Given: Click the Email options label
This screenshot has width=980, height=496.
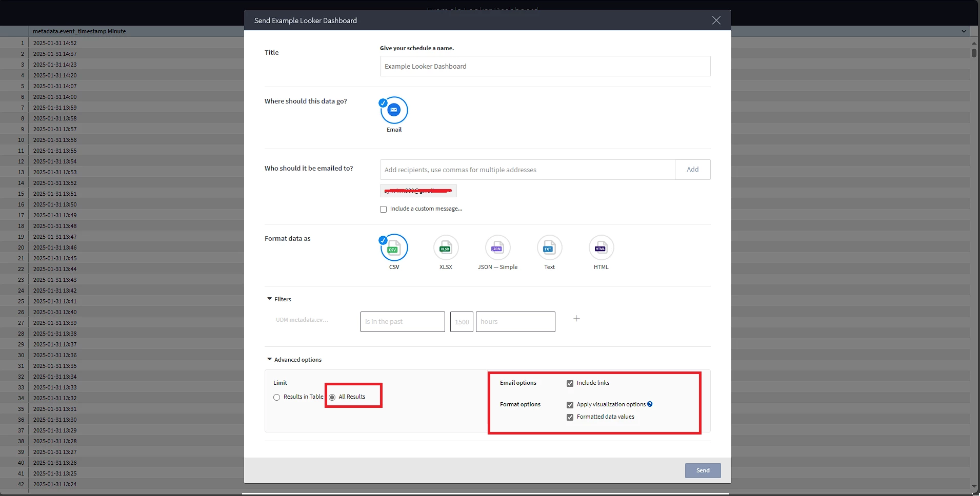Looking at the screenshot, I should tap(518, 383).
